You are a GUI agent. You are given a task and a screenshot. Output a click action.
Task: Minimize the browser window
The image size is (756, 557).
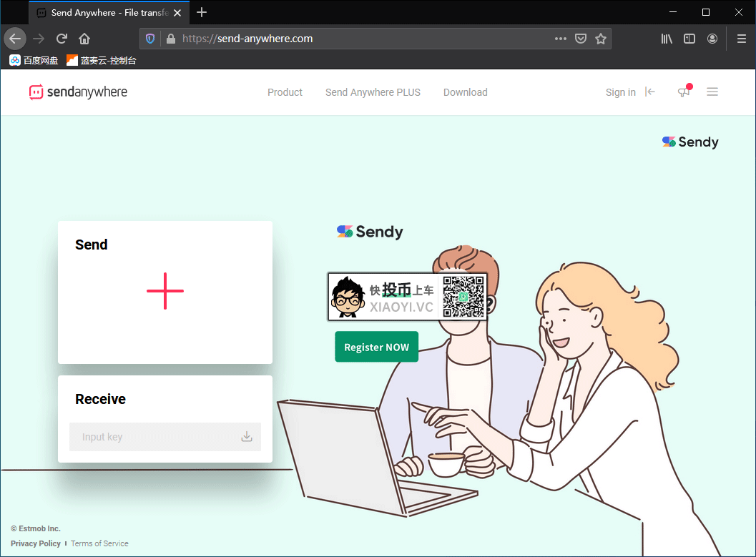673,12
